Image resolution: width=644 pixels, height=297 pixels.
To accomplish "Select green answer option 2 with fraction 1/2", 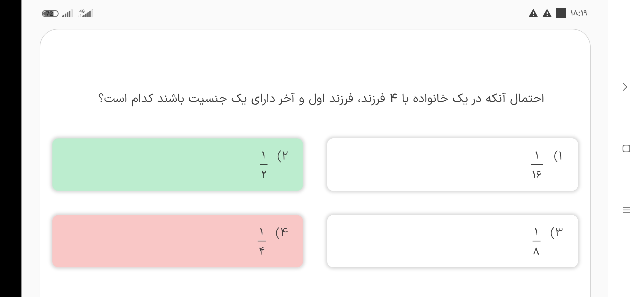I will pyautogui.click(x=178, y=164).
